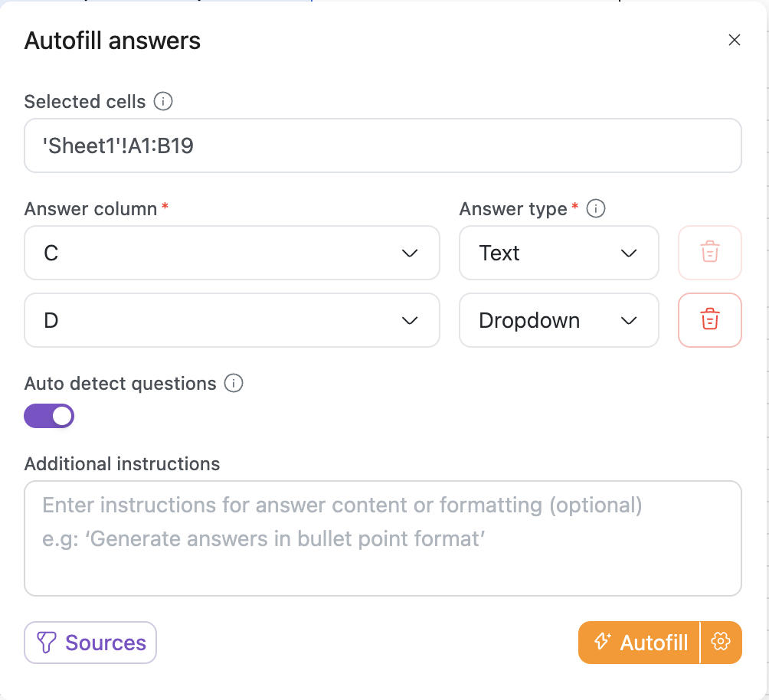Delete the column D answer row
The width and height of the screenshot is (769, 700).
(x=710, y=320)
